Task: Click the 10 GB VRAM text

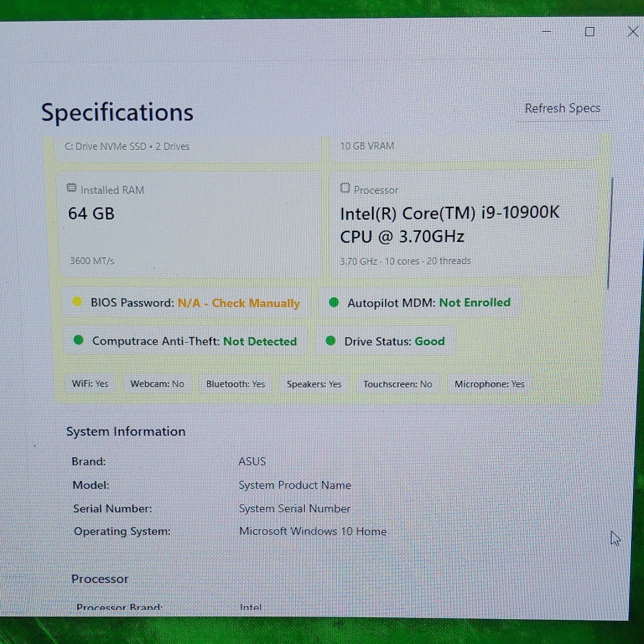Action: click(x=367, y=146)
